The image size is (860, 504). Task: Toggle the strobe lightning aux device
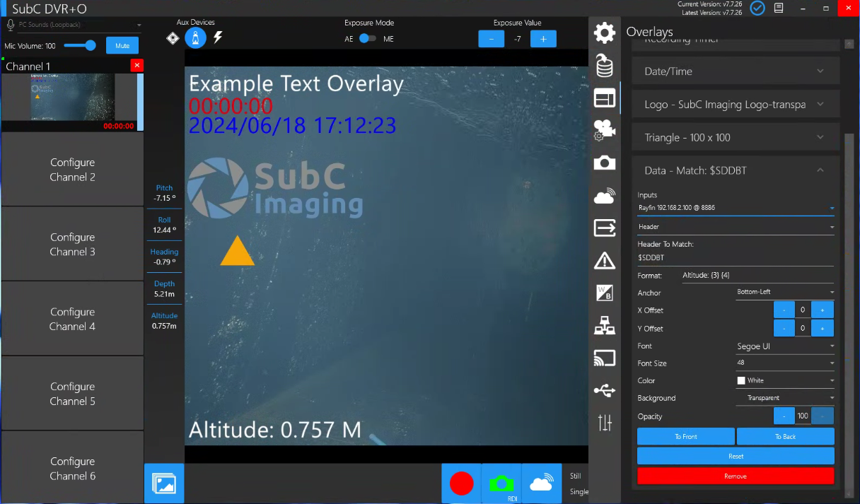click(218, 38)
